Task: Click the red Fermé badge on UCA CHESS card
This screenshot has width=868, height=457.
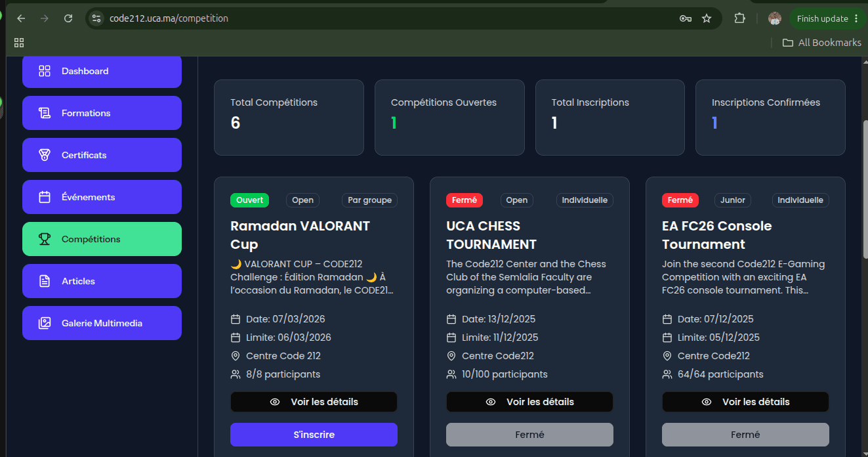Action: (465, 200)
